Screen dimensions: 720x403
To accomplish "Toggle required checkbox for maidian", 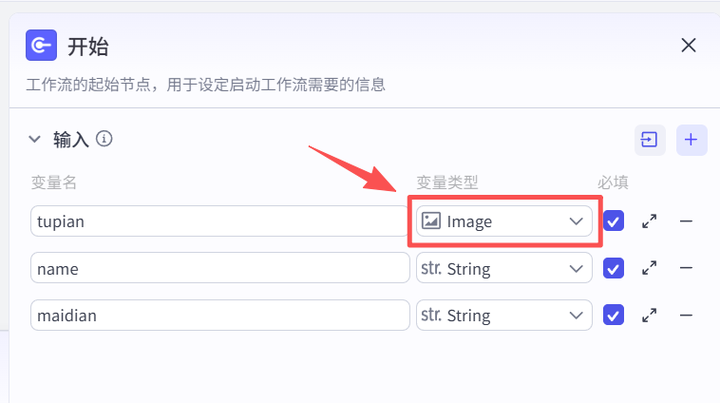I will tap(613, 315).
